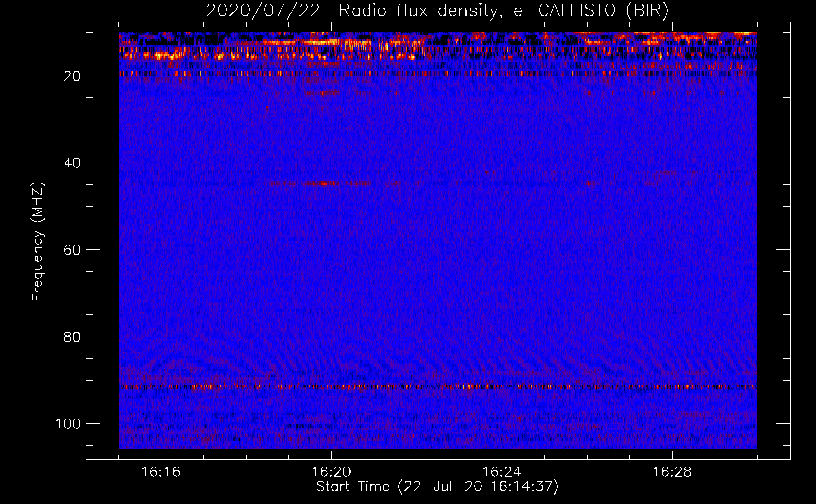Viewport: 816px width, 504px height.
Task: Click the '16:16' time tick label
Action: coord(161,472)
